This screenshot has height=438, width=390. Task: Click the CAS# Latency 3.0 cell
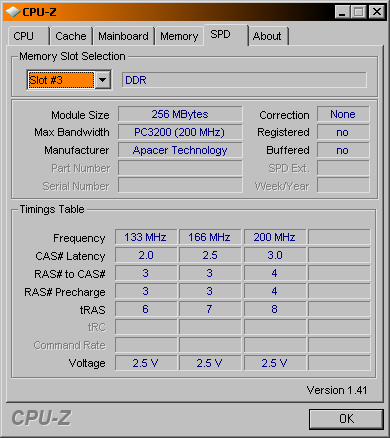coord(275,255)
